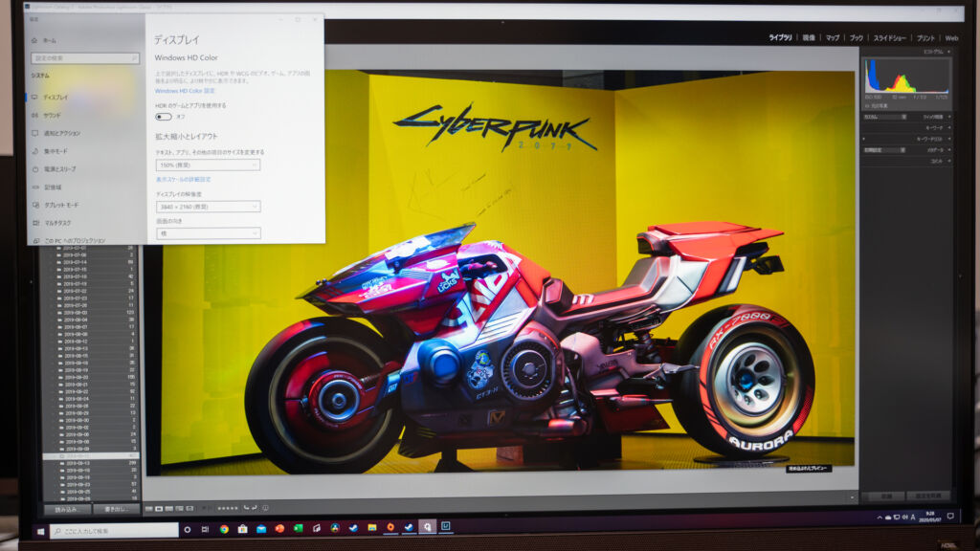Rotate photo counterclockwise in Lightroom toolbar
The image size is (980, 551).
246,509
